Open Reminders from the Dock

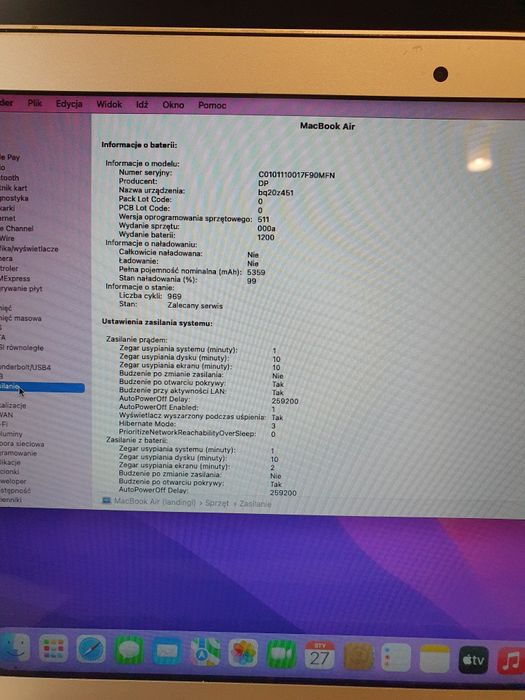coord(396,657)
